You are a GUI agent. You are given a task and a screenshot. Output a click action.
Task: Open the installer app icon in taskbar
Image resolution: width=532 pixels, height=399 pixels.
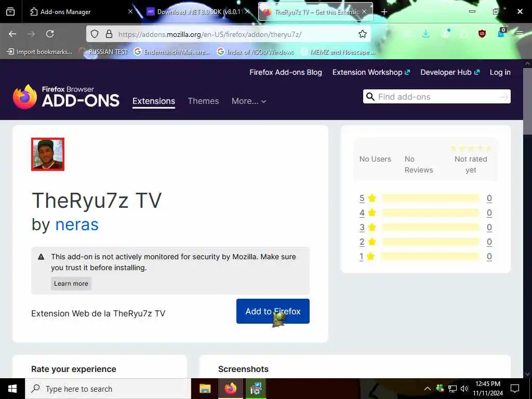(x=256, y=389)
